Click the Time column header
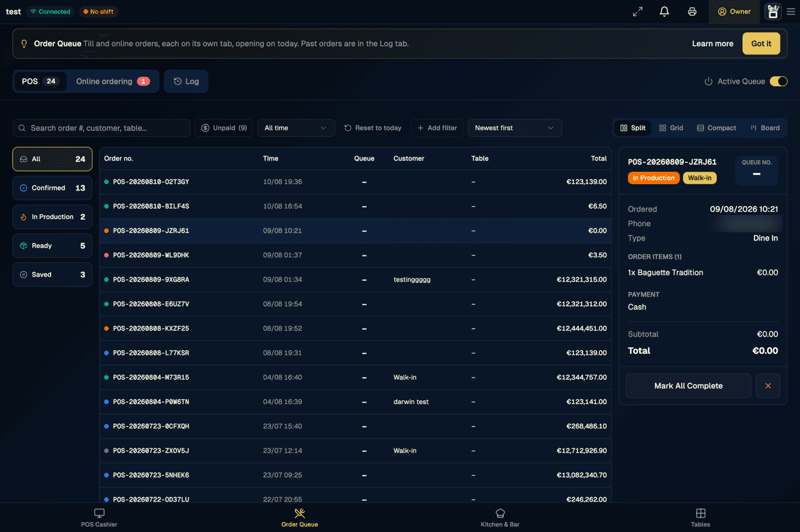The width and height of the screenshot is (800, 532). (271, 159)
